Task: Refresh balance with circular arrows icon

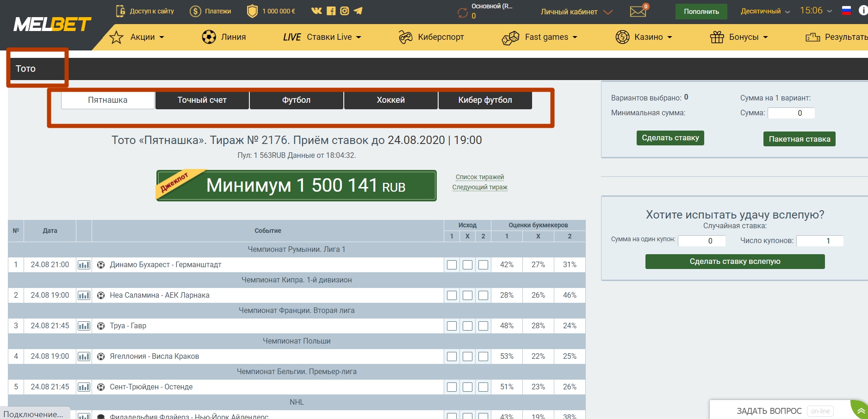Action: [463, 13]
